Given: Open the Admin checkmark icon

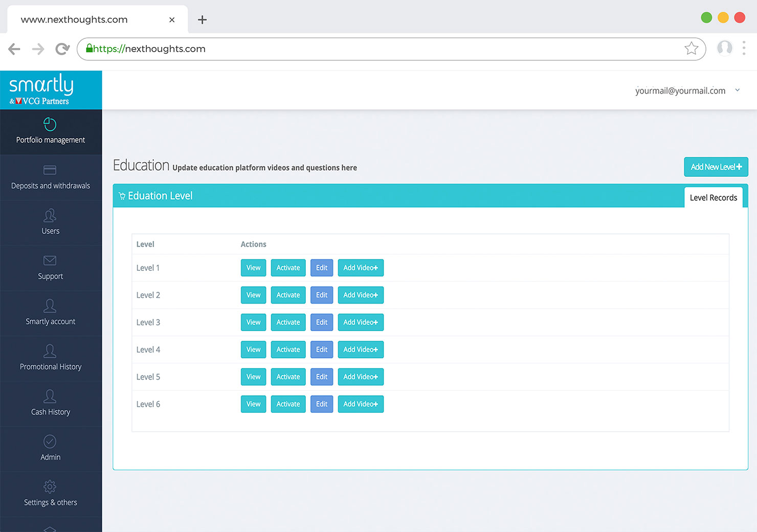Looking at the screenshot, I should click(x=50, y=441).
